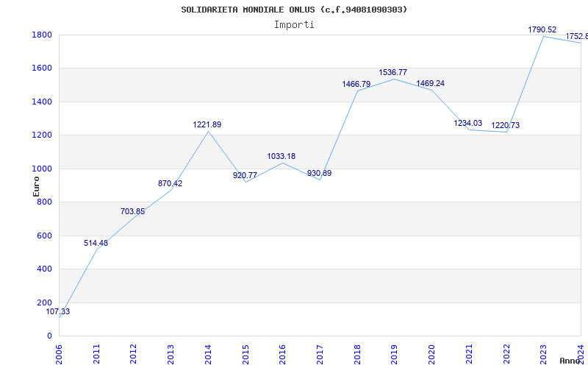Screen dimensions: 588x368
Task: Click the 870.42 data label
Action: (x=170, y=183)
